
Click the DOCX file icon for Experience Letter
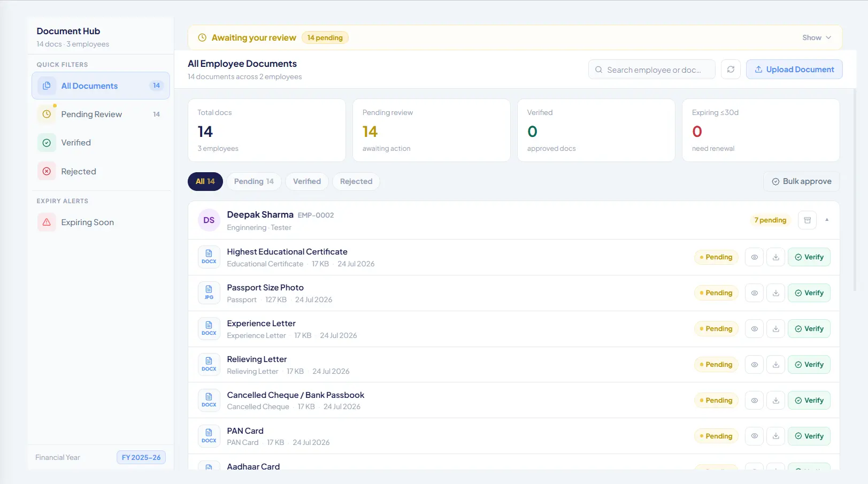tap(209, 329)
